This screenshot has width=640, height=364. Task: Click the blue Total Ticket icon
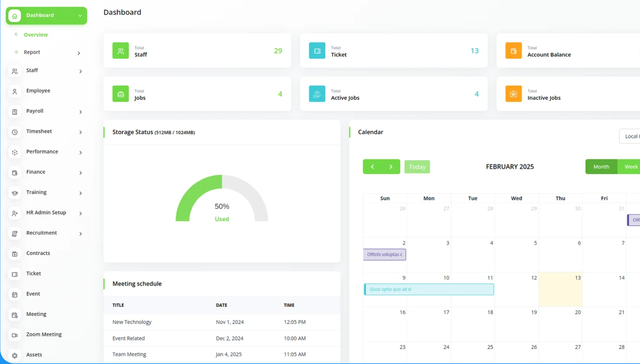click(317, 51)
